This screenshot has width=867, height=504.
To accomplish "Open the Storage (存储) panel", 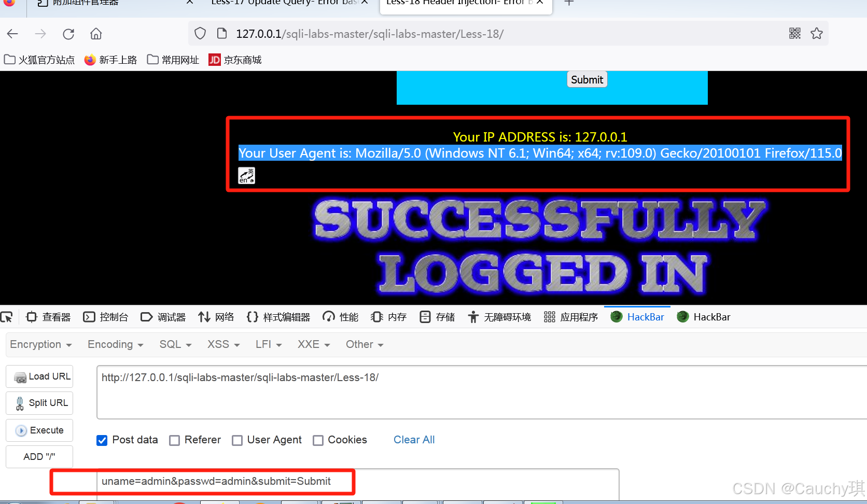I will [x=437, y=317].
